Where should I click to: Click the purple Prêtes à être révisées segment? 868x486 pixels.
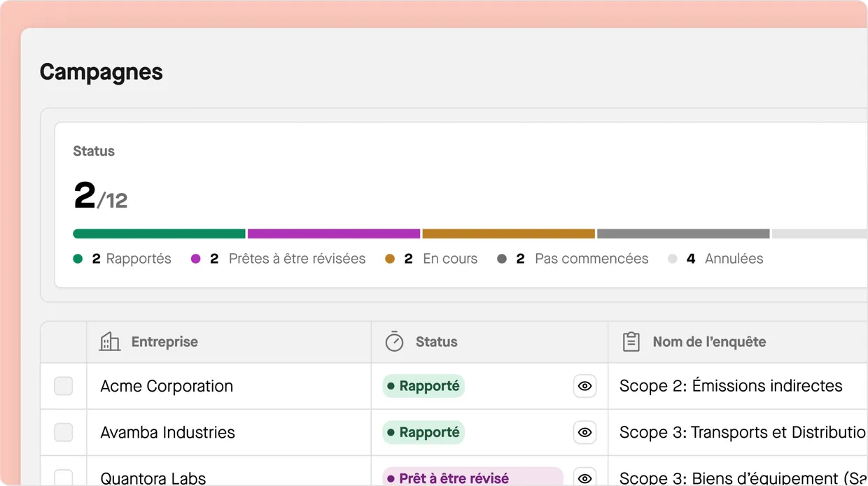click(x=334, y=234)
